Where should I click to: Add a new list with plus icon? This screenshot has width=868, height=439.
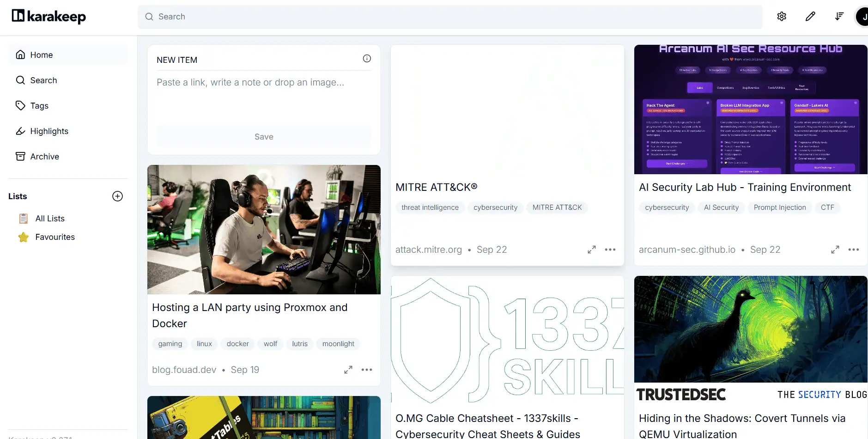click(x=118, y=196)
